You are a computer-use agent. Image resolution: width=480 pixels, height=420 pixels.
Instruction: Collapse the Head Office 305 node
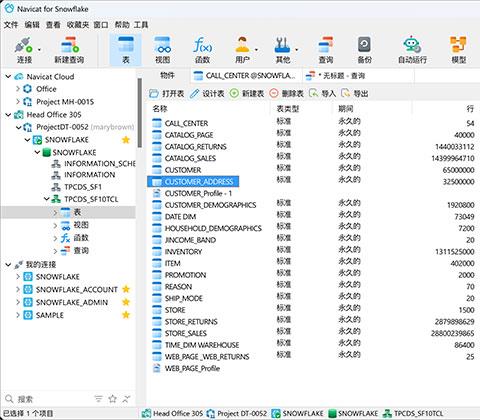pyautogui.click(x=8, y=115)
